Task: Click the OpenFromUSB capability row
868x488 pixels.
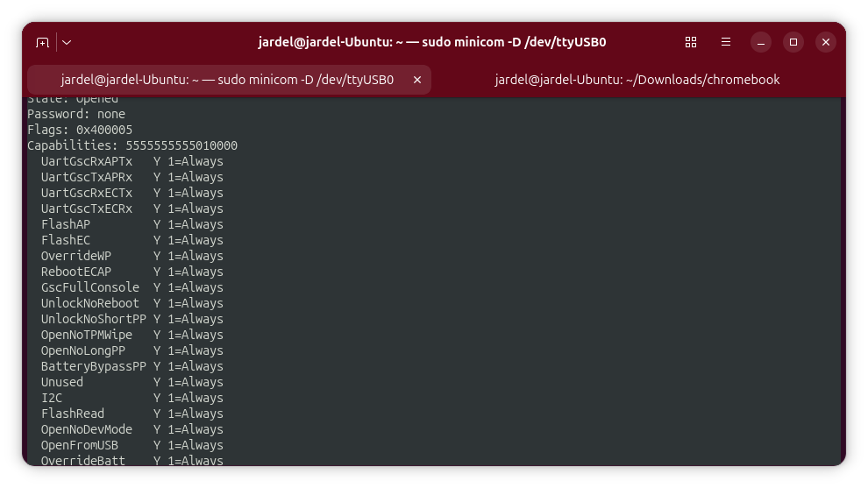Action: click(x=132, y=445)
